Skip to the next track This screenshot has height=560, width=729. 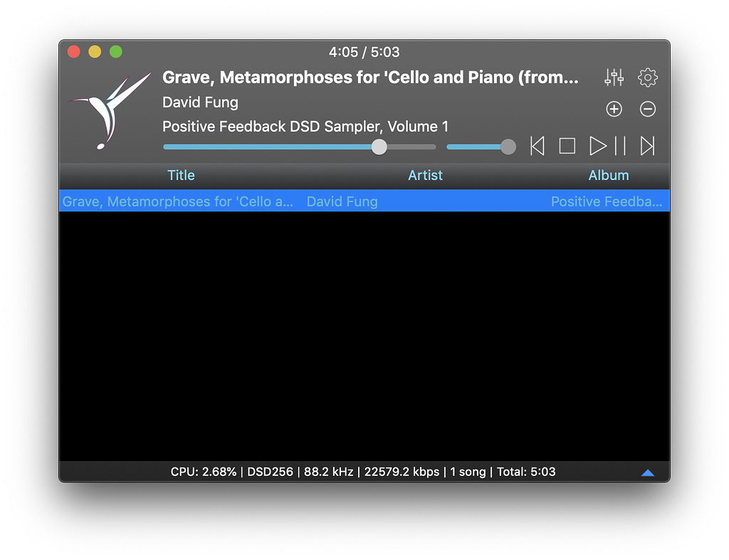click(647, 146)
